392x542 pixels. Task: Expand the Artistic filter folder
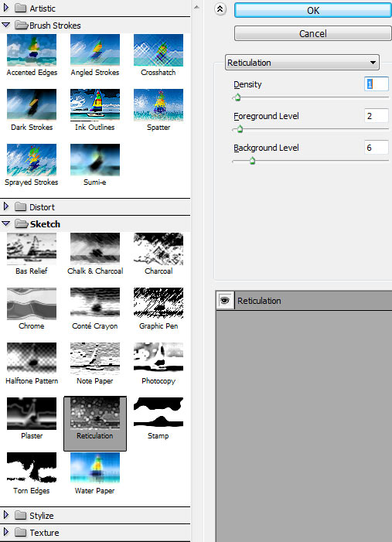click(6, 8)
